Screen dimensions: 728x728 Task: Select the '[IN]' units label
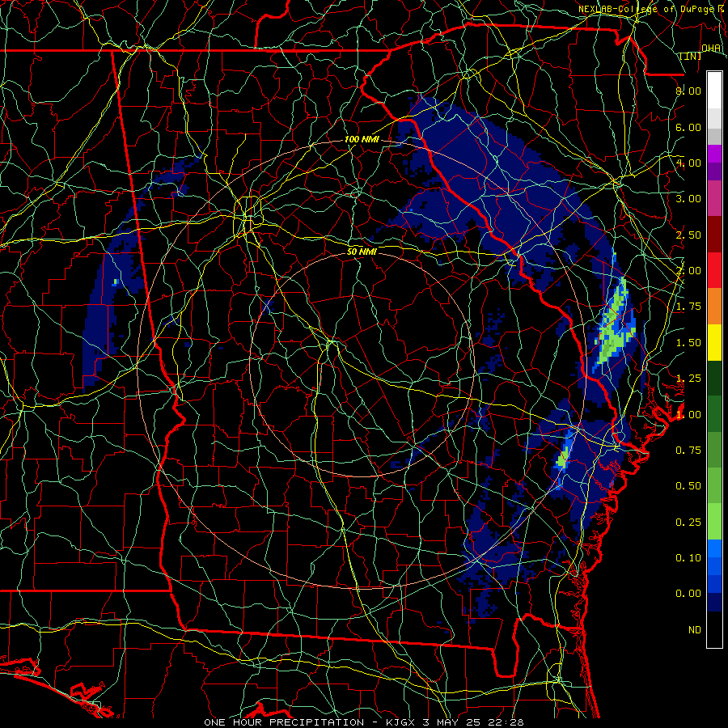(691, 56)
